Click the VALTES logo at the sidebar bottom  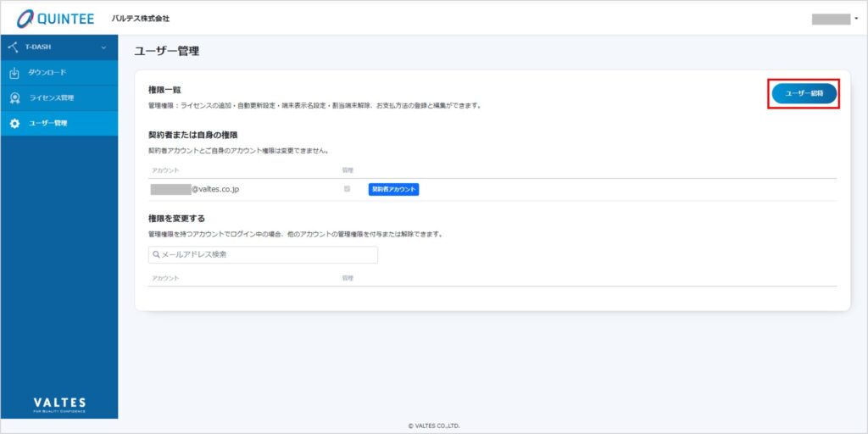coord(59,403)
